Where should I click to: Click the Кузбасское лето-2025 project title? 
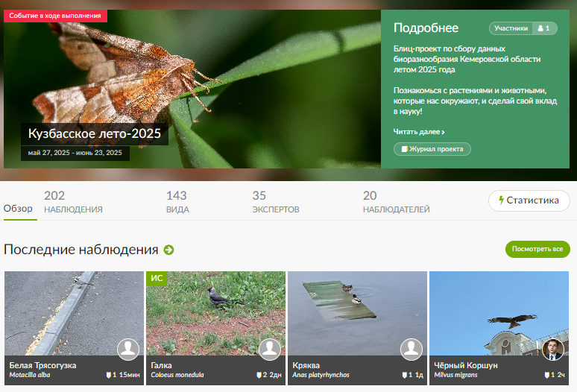[x=95, y=133]
